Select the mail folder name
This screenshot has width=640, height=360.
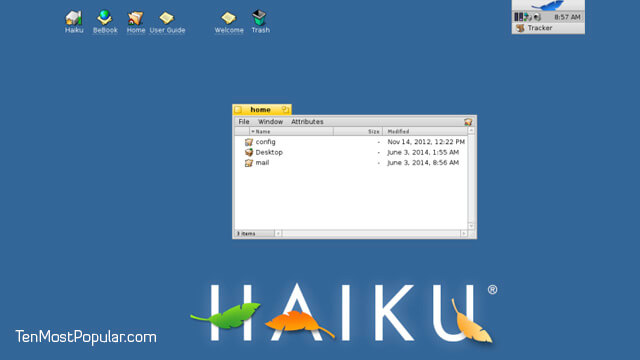[x=262, y=162]
